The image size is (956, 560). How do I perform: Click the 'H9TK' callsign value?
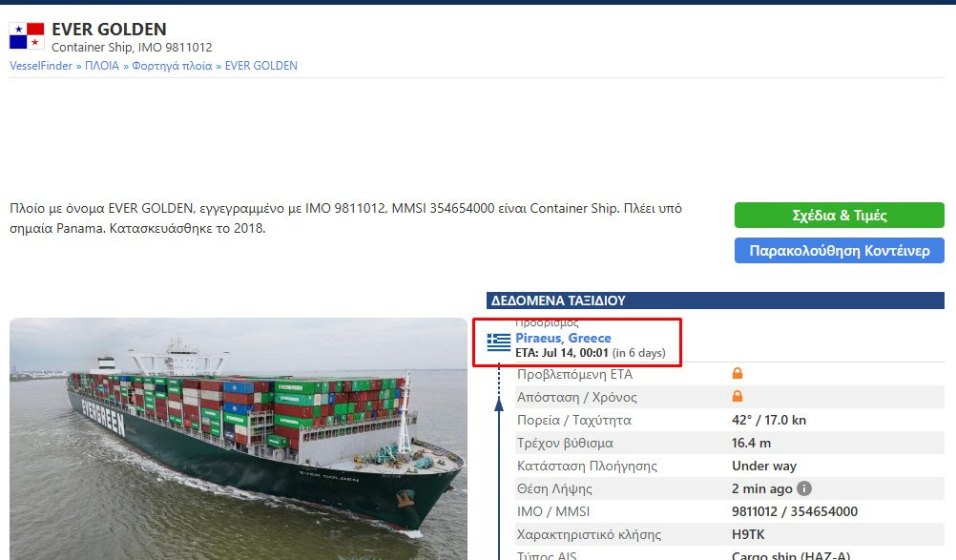(x=748, y=534)
